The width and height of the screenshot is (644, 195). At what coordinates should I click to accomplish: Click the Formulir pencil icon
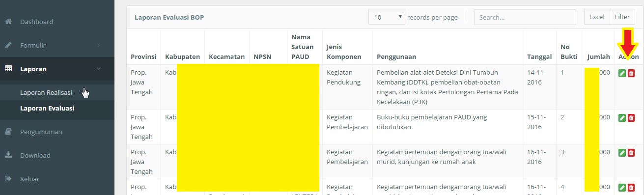coord(8,45)
